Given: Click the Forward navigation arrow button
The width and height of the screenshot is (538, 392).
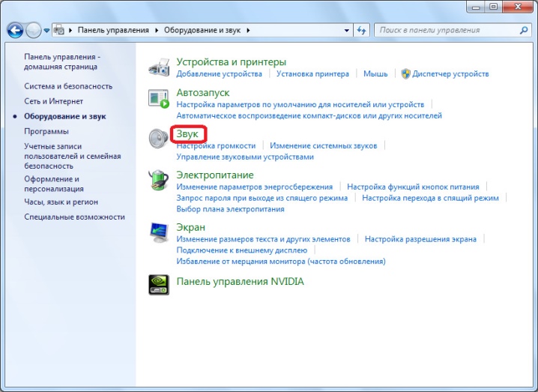Looking at the screenshot, I should (34, 31).
